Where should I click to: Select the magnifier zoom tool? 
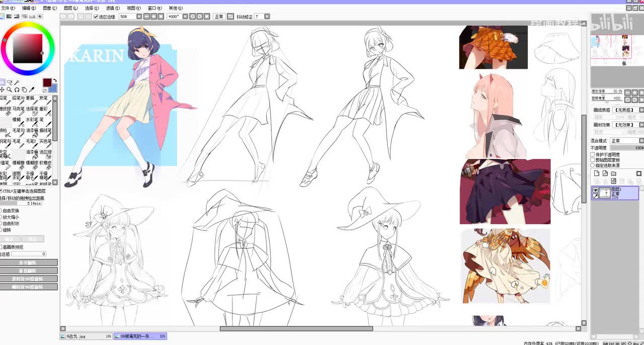pos(9,90)
